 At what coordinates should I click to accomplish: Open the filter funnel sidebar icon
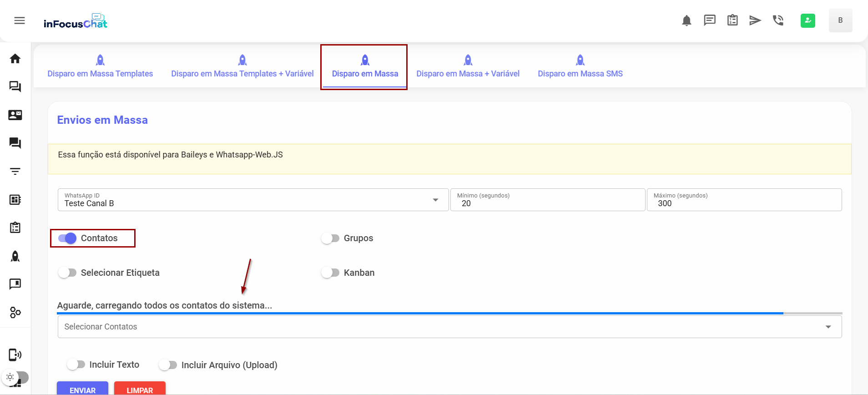[15, 172]
